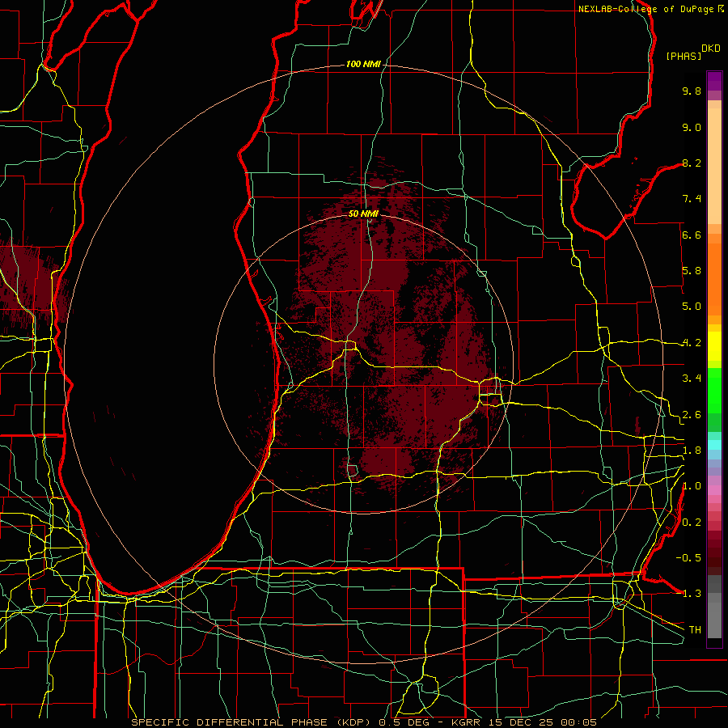Click the 2.6 scale value
728x728 pixels.
[692, 415]
